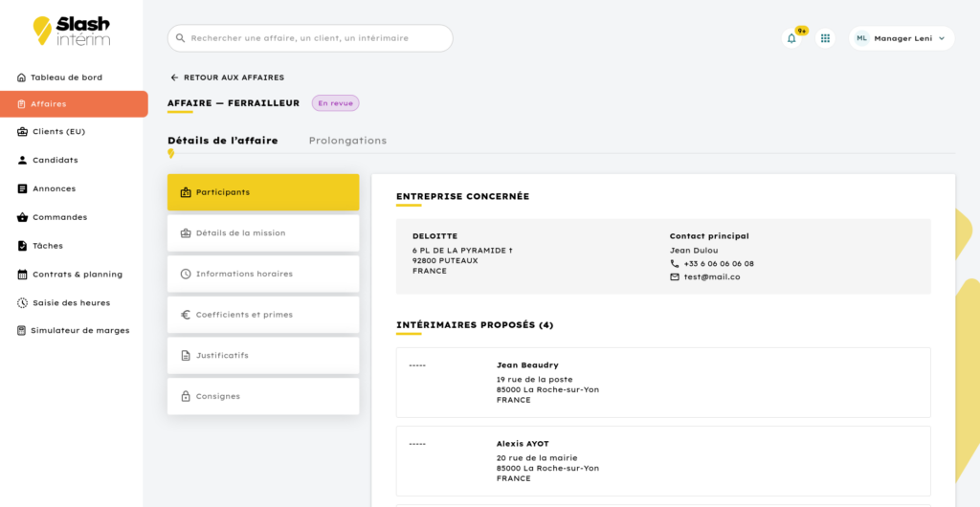Click the Slash intérim logo
Screen dimensions: 980x507
(x=71, y=31)
